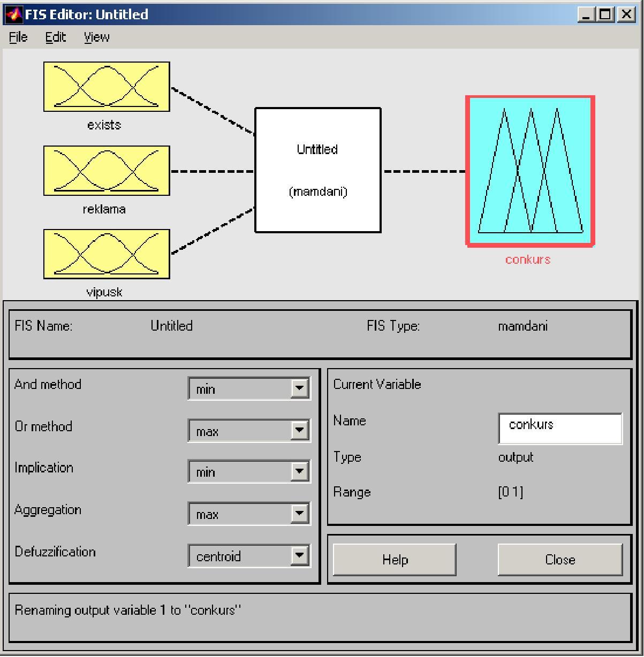Viewport: 644px width, 657px height.
Task: Click the variable Name field containing conkurs
Action: 560,428
